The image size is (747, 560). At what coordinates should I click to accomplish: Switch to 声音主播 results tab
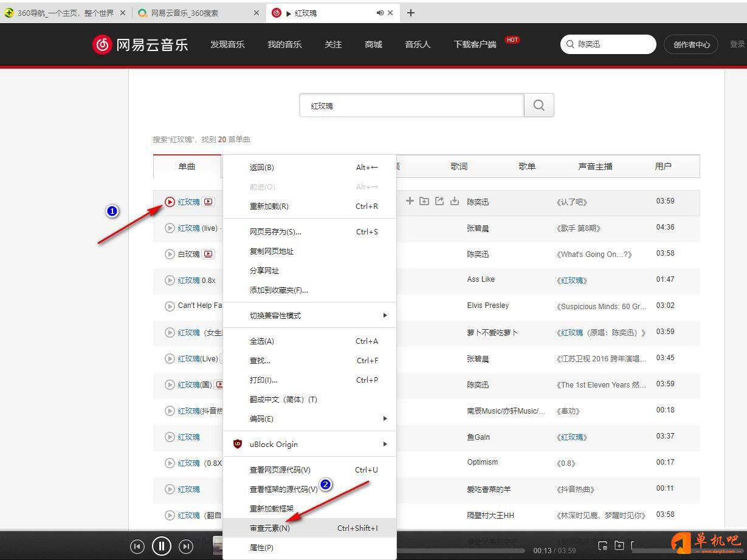(595, 166)
